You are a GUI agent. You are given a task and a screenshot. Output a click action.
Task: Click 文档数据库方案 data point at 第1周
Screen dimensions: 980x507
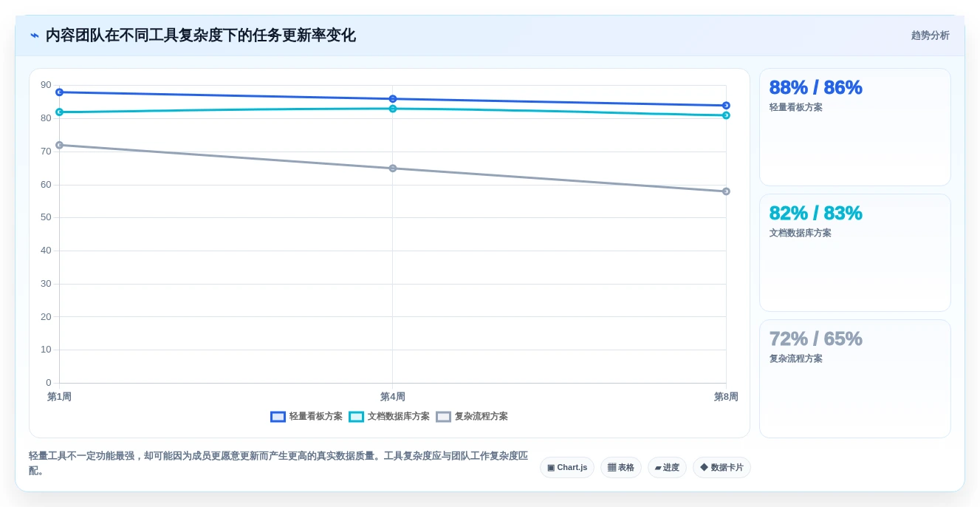[59, 112]
